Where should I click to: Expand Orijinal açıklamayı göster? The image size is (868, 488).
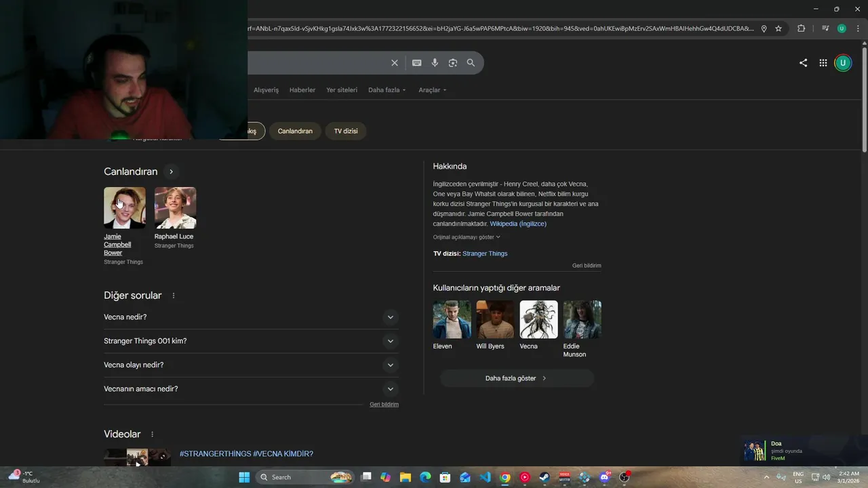click(x=467, y=237)
